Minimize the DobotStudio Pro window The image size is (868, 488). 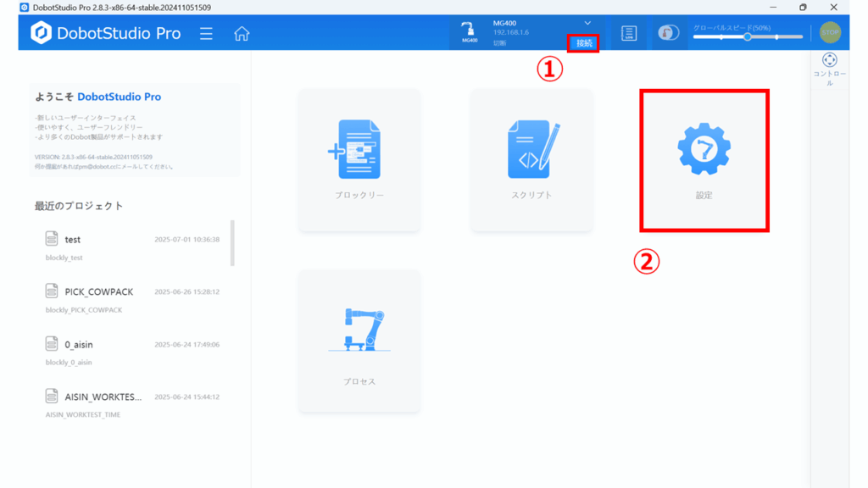773,7
